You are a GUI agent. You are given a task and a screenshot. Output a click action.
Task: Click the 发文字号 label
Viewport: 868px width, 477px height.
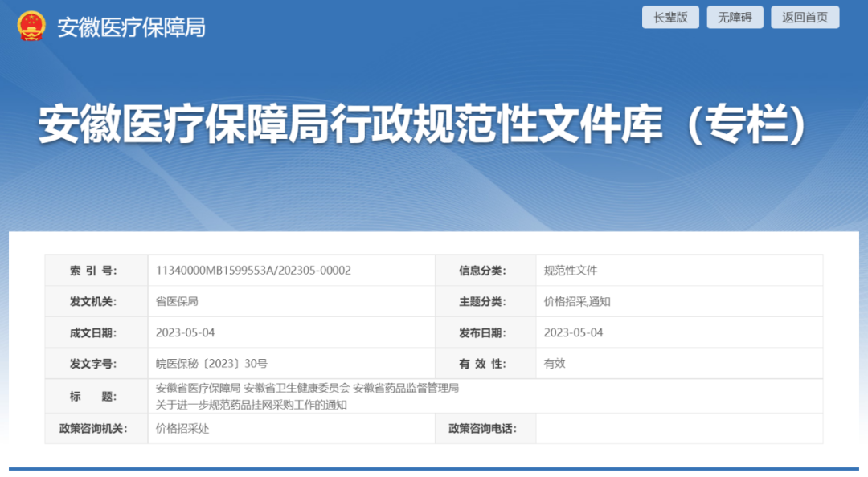tap(93, 364)
